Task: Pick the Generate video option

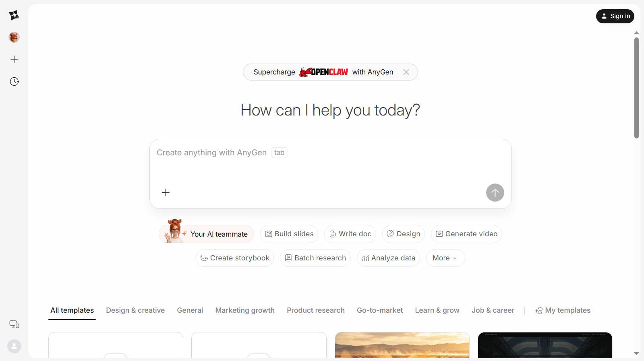Action: coord(466,234)
